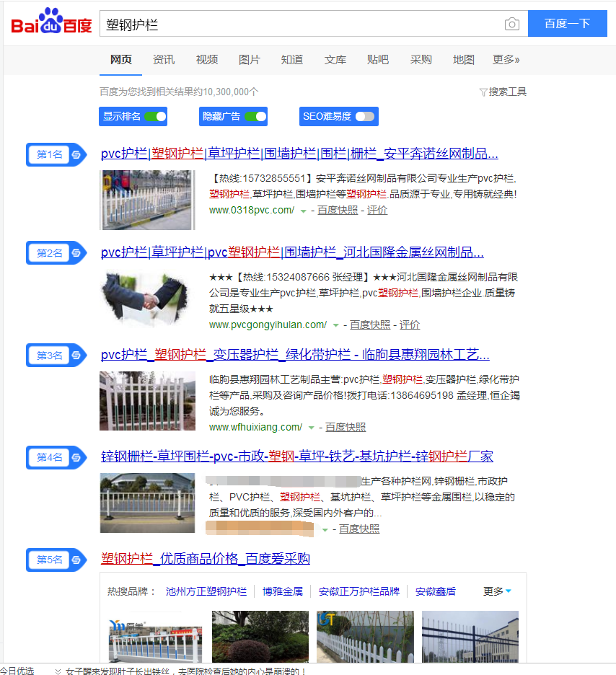Screen dimensions: 616x675
Task: Open 评价 for pvcgongyihulan result
Action: 410,325
